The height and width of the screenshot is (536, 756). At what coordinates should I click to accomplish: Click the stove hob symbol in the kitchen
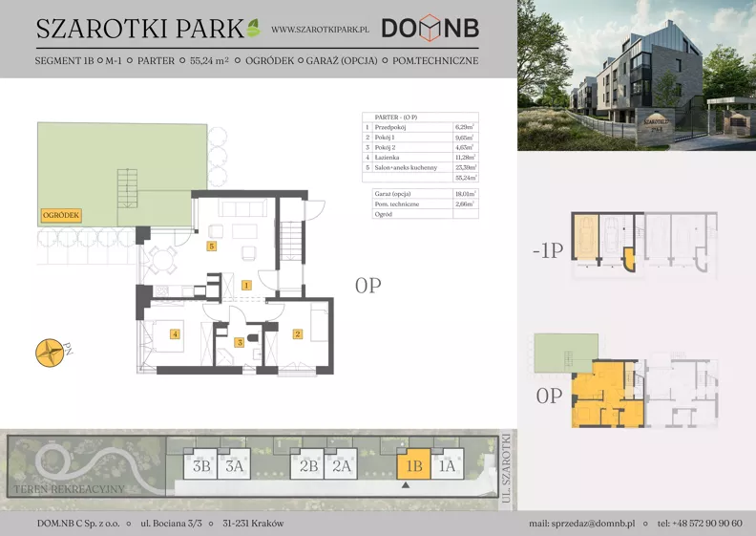[161, 290]
